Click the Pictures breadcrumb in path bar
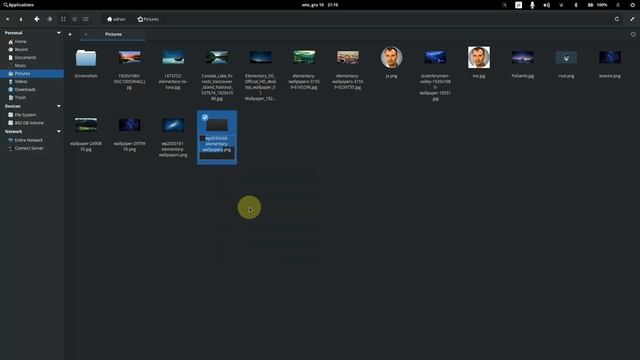The width and height of the screenshot is (640, 360). pos(148,19)
